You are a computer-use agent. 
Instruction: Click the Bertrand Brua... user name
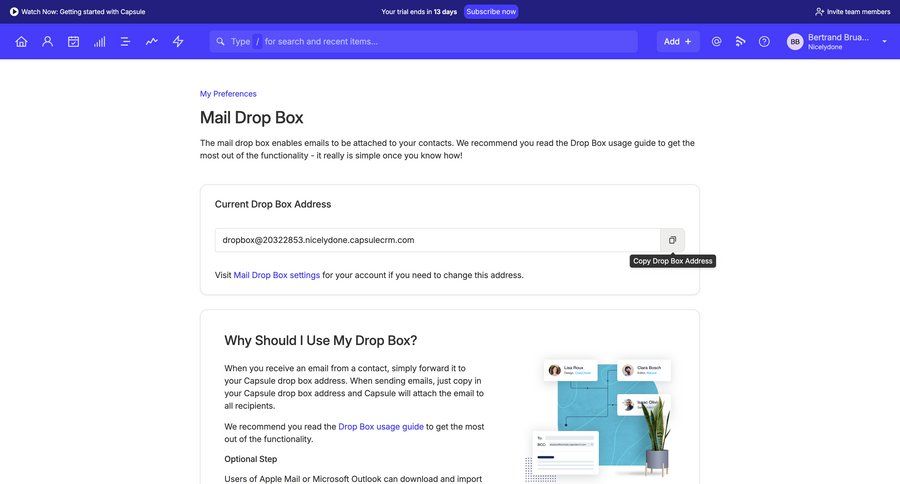(x=838, y=37)
